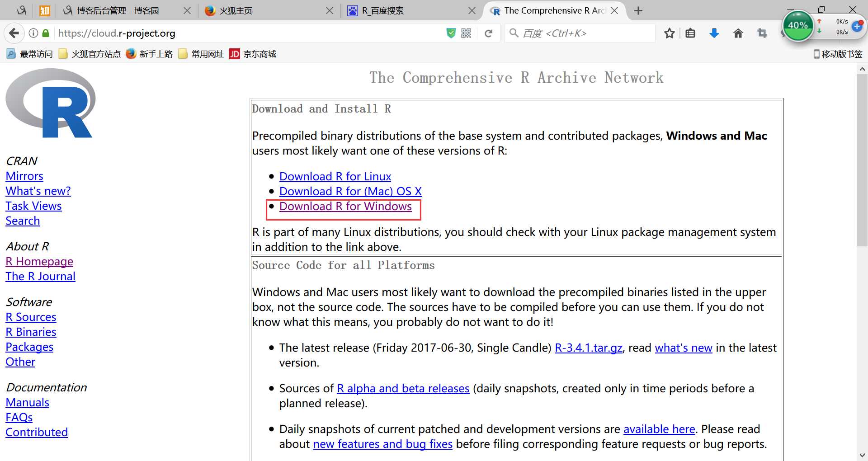The height and width of the screenshot is (461, 868).
Task: Open 火狐官方站点 bookmark folder
Action: click(90, 54)
